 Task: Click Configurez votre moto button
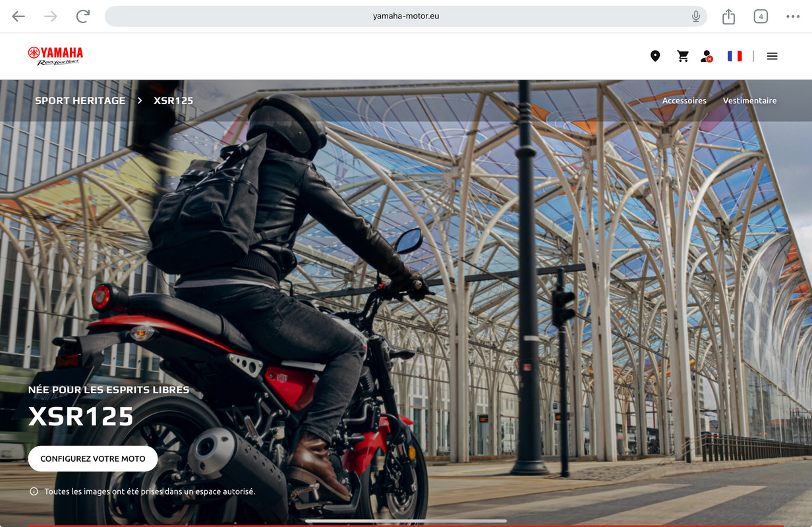pos(93,458)
